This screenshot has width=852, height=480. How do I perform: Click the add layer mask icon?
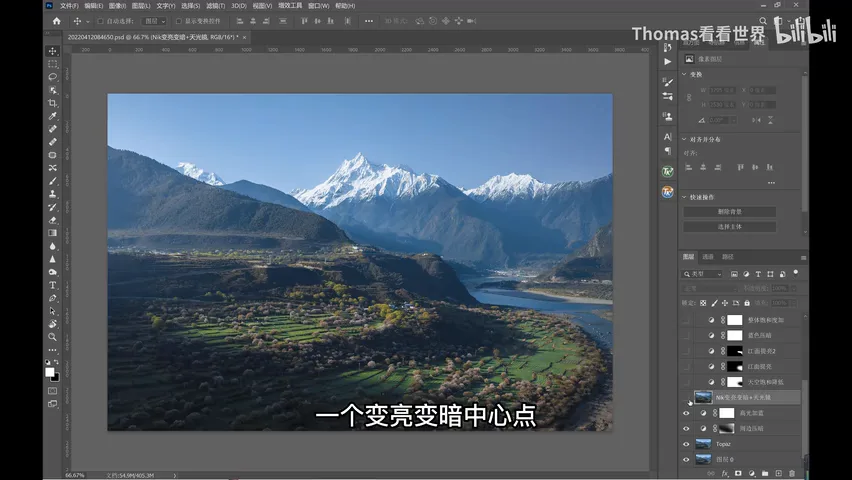point(738,473)
